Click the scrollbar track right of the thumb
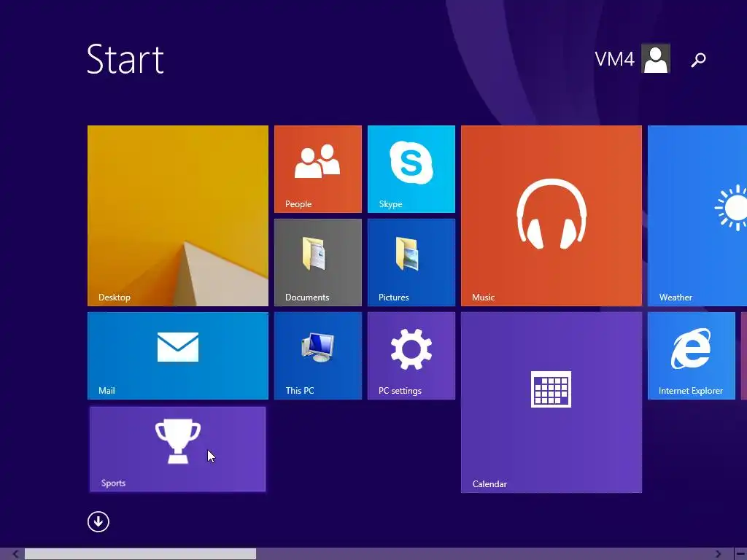The width and height of the screenshot is (747, 560). [x=483, y=554]
